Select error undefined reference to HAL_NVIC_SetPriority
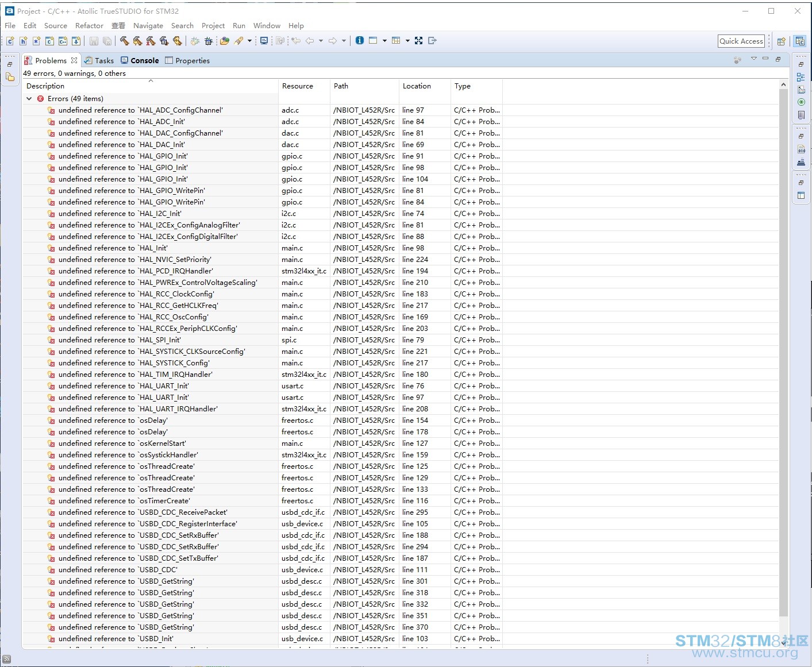The width and height of the screenshot is (812, 667). pos(401,260)
